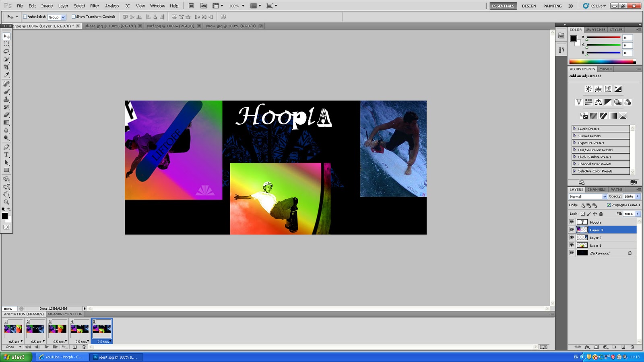Add a Vibrance adjustment
Viewport: 644px width, 362px height.
pos(579,102)
